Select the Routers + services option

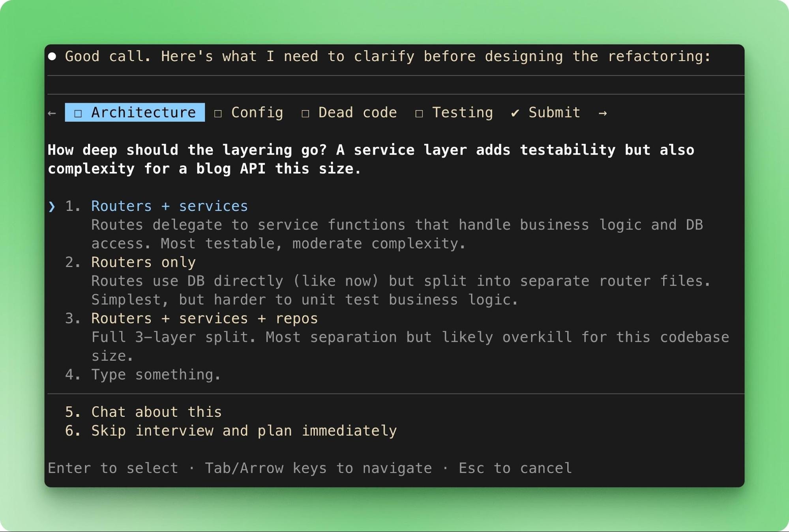[x=169, y=206]
